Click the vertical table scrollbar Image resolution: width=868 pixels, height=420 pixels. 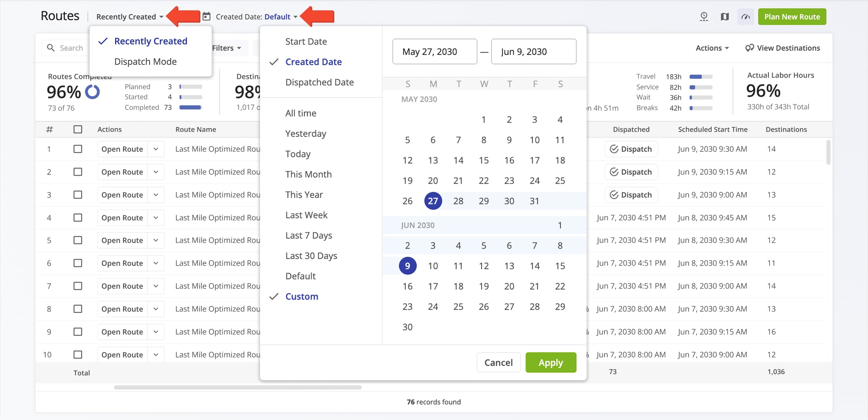tap(828, 152)
